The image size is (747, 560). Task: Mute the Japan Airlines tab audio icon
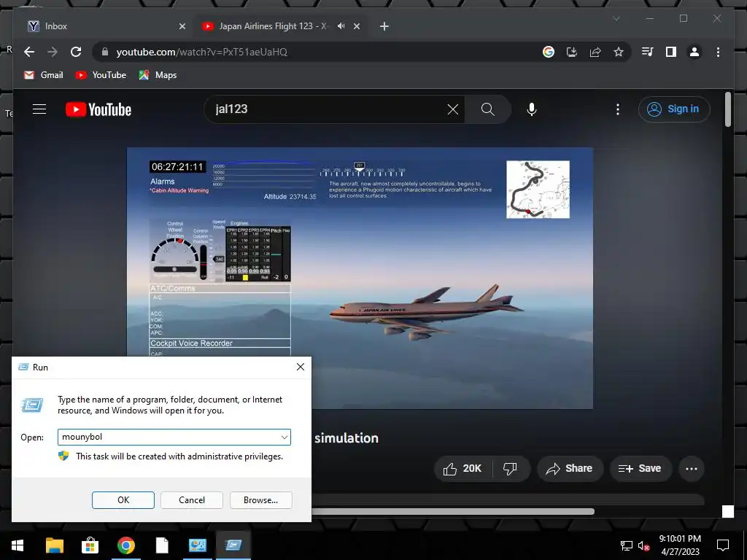click(341, 26)
